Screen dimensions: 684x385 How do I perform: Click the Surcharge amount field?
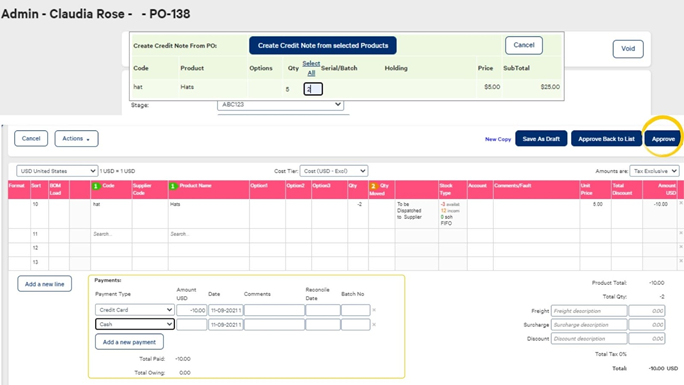[646, 325]
